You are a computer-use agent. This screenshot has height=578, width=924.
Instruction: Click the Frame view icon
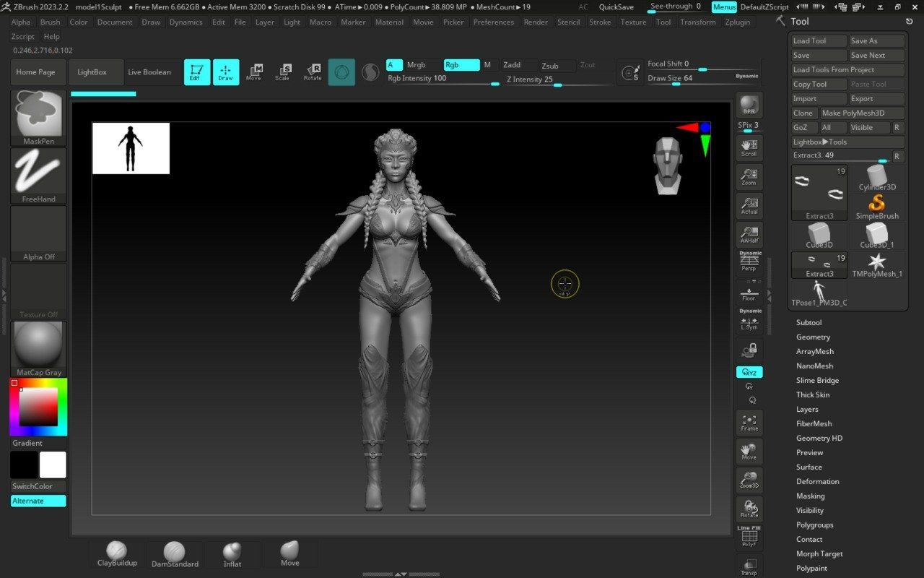pyautogui.click(x=749, y=423)
